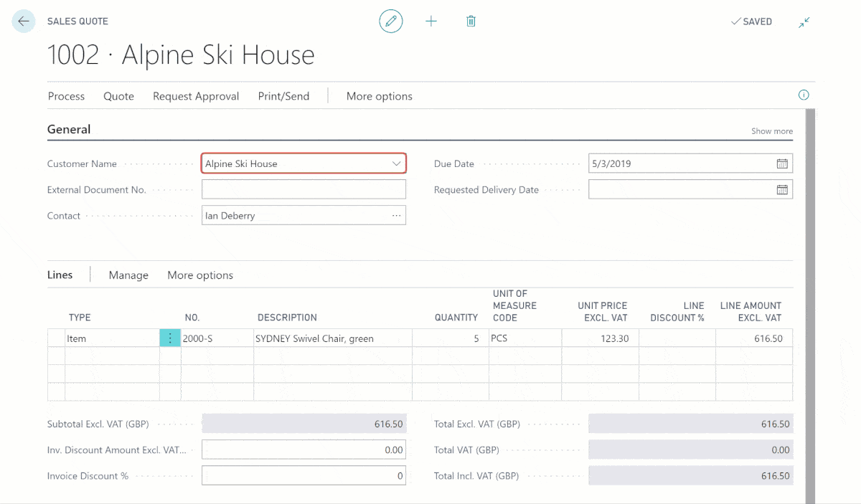Open the Process menu
Screen dimensions: 861x504
(x=66, y=96)
